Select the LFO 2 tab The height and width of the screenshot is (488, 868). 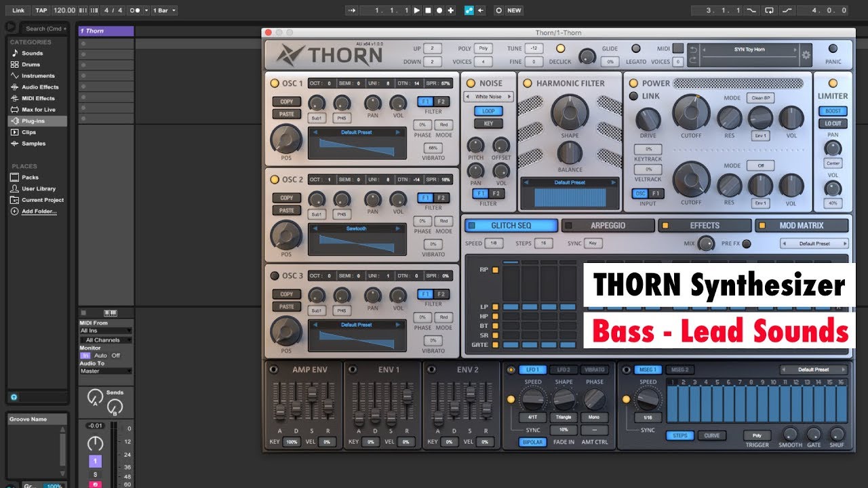pos(563,370)
